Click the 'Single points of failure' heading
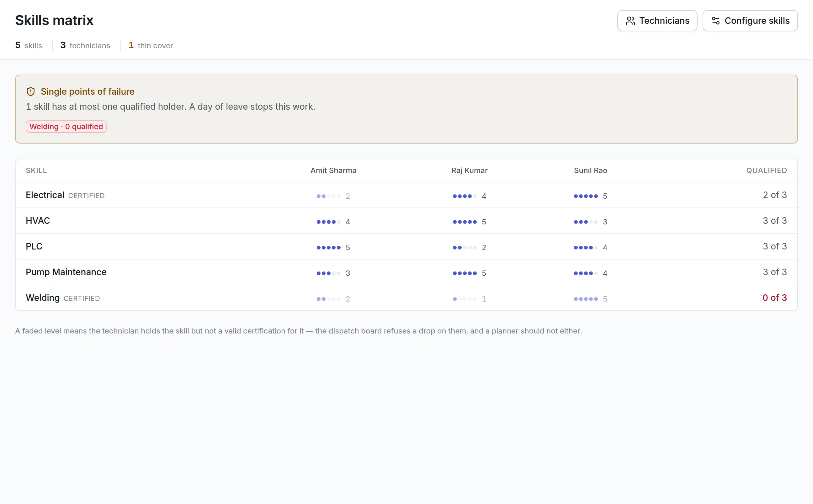813x504 pixels. (88, 91)
